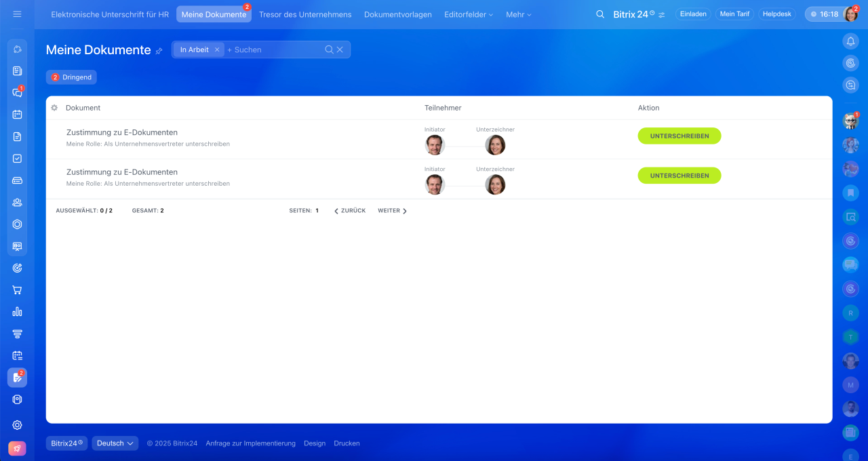Open the documents page sidebar icon
Screen dimensions: 868x461
tap(18, 136)
